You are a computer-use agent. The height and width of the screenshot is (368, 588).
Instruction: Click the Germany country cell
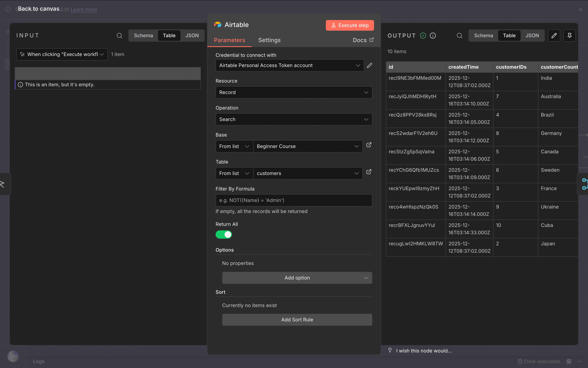coord(558,137)
